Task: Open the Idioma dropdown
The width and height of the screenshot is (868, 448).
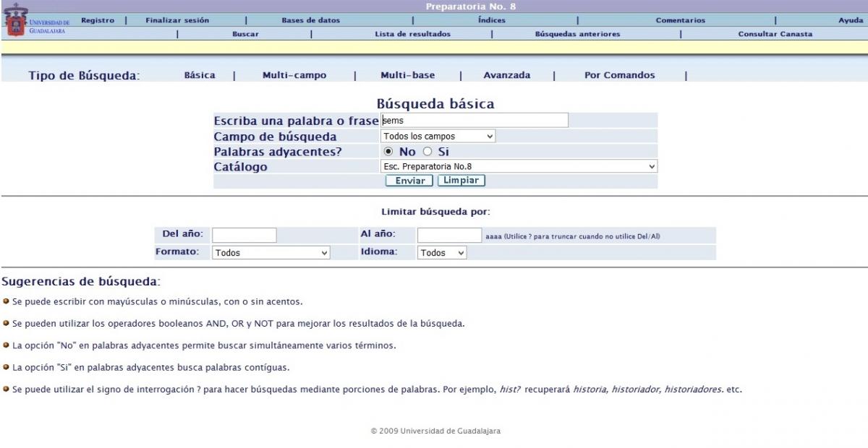Action: [442, 253]
